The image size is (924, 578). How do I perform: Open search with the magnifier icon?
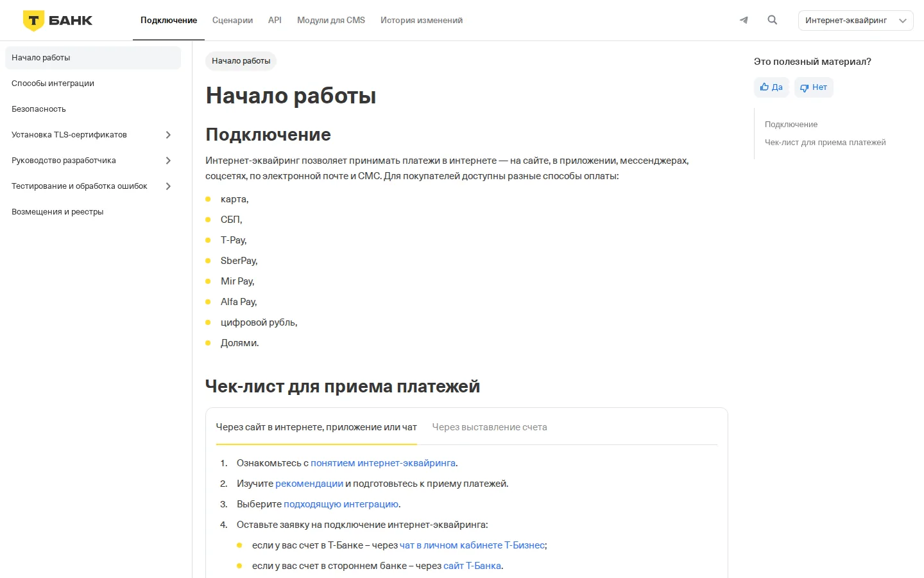773,20
